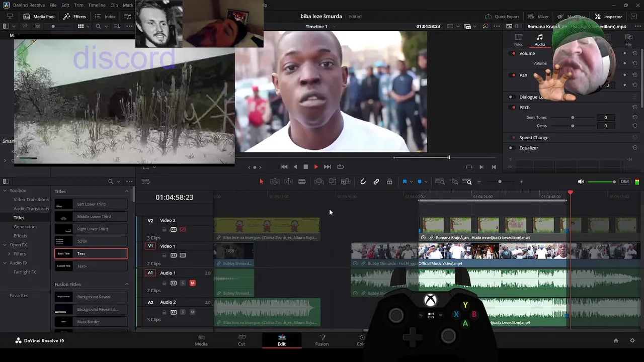Lock the Video 2 track
The height and width of the screenshot is (362, 644).
click(x=164, y=229)
